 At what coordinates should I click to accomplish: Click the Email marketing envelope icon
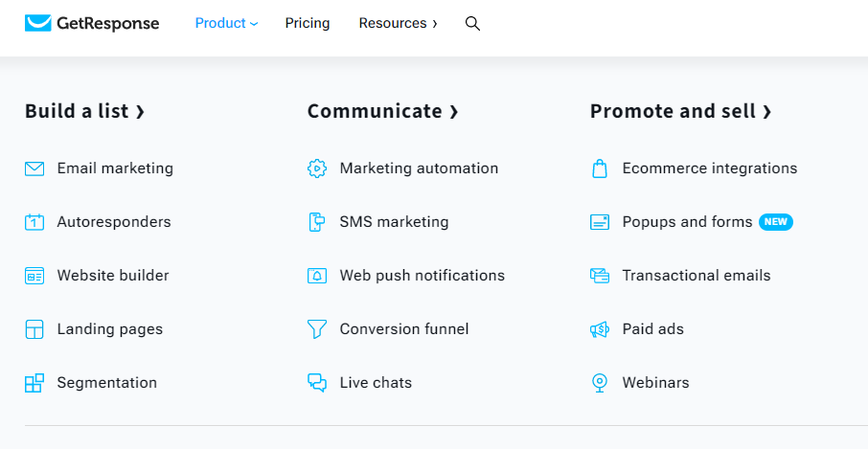pos(34,168)
